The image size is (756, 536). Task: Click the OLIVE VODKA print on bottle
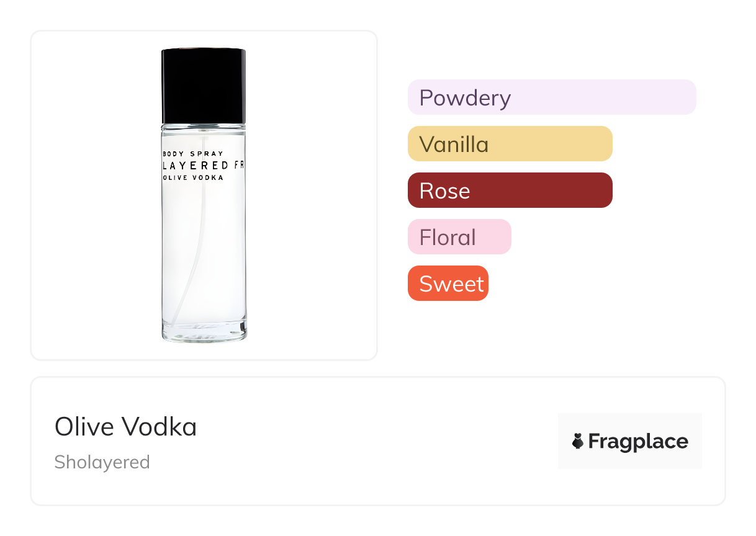pos(193,177)
